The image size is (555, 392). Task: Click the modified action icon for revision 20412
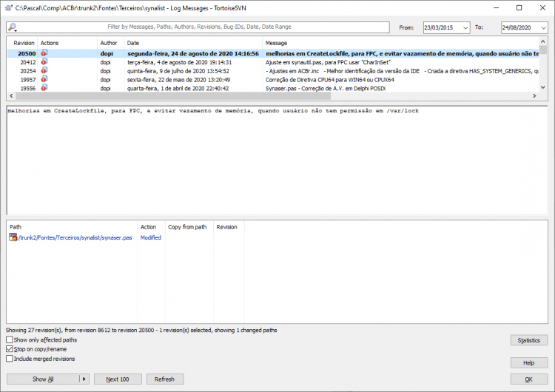tap(44, 62)
